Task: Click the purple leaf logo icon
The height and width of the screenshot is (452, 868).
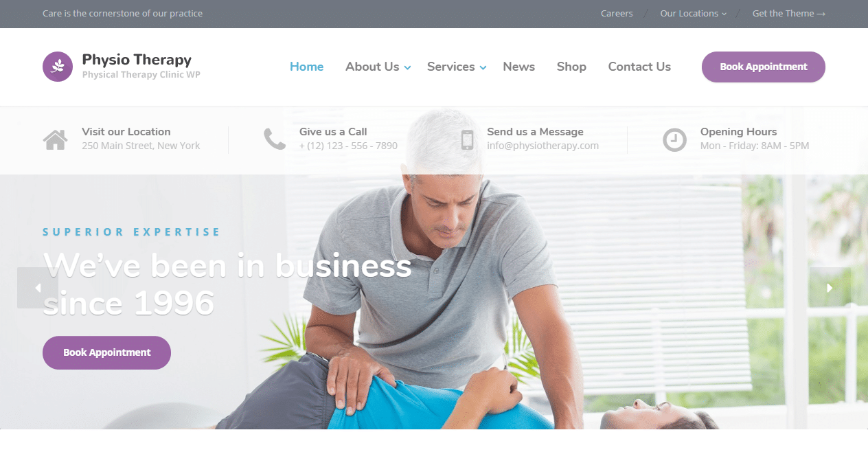Action: (x=58, y=67)
